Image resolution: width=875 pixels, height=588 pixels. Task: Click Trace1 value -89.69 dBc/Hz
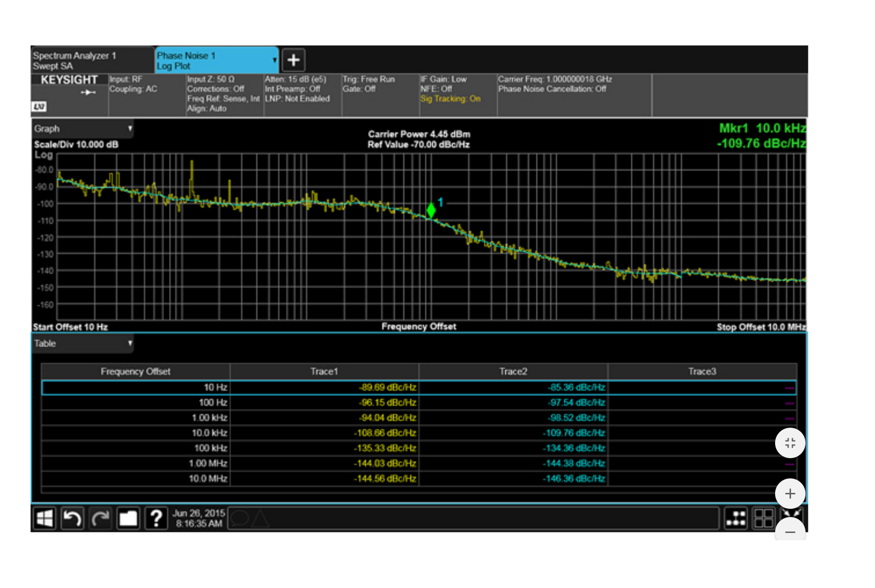point(388,388)
